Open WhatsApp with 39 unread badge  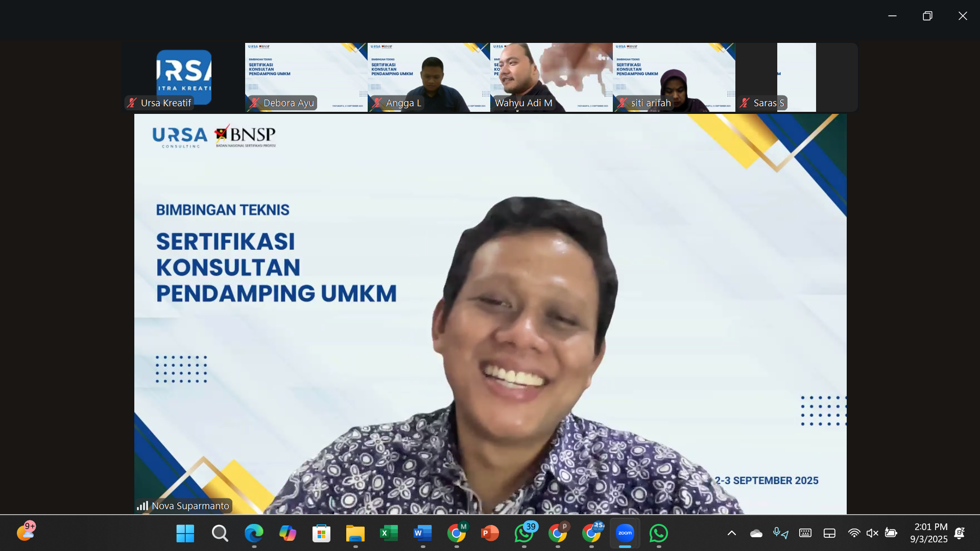(x=524, y=533)
